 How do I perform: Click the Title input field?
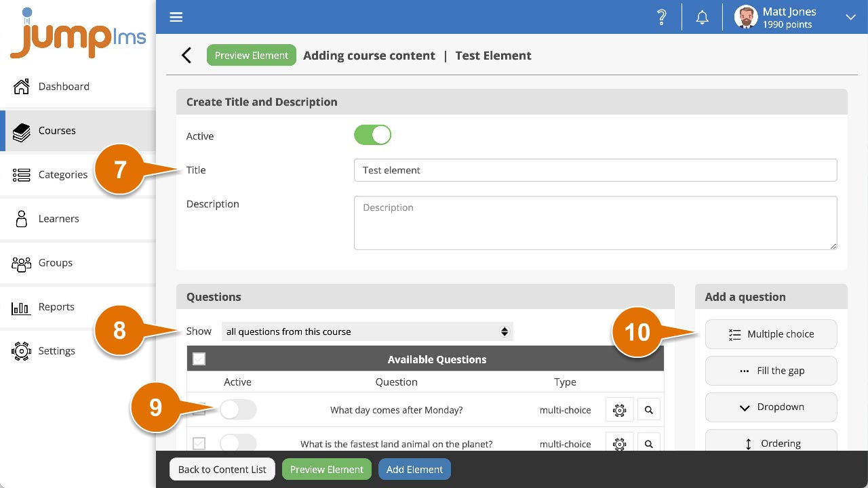tap(595, 170)
